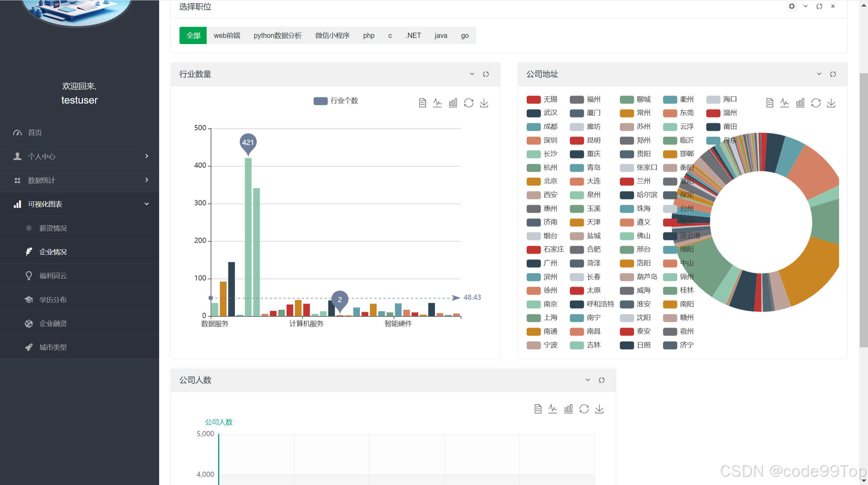Switch 行业数量 chart to line chart
Viewport: 868px width, 485px height.
[437, 103]
